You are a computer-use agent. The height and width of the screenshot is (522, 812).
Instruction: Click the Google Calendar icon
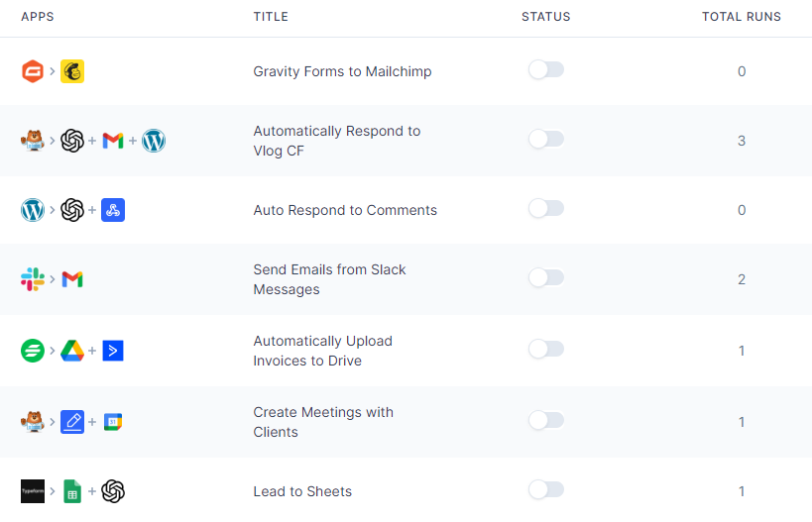[113, 422]
